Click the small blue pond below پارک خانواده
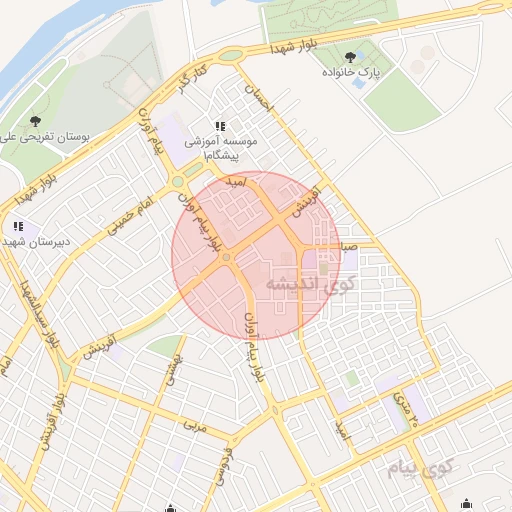This screenshot has width=512, height=512. (359, 82)
